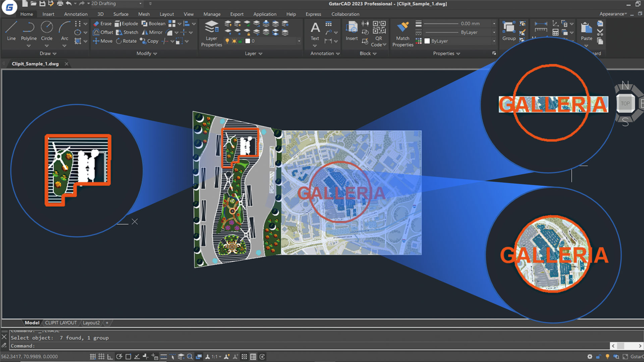The width and height of the screenshot is (644, 362).
Task: Open Layer Properties manager
Action: (211, 34)
